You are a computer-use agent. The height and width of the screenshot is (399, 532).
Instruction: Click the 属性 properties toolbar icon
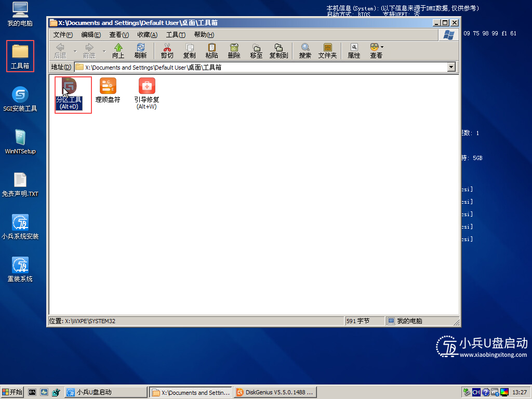coord(354,50)
